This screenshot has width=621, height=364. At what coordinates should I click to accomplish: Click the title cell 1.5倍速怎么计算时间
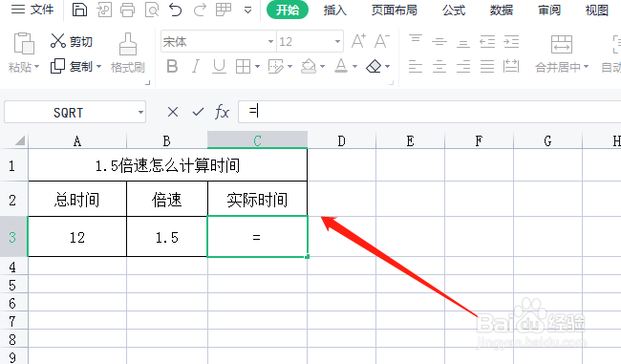[167, 165]
